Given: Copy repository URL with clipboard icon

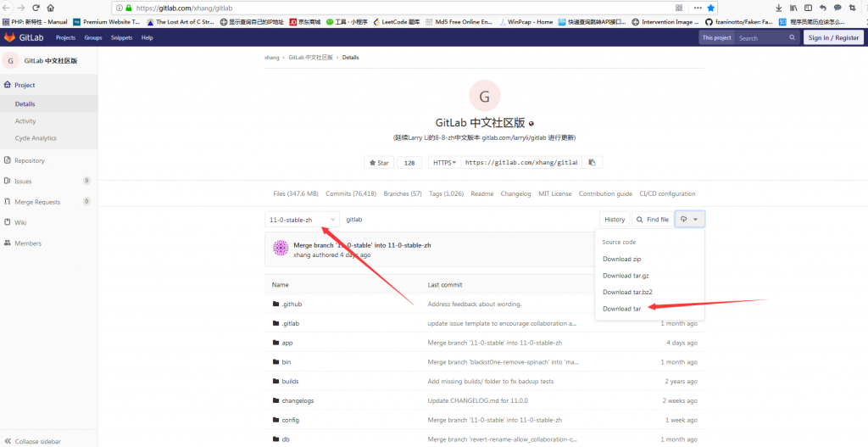Looking at the screenshot, I should [x=592, y=162].
